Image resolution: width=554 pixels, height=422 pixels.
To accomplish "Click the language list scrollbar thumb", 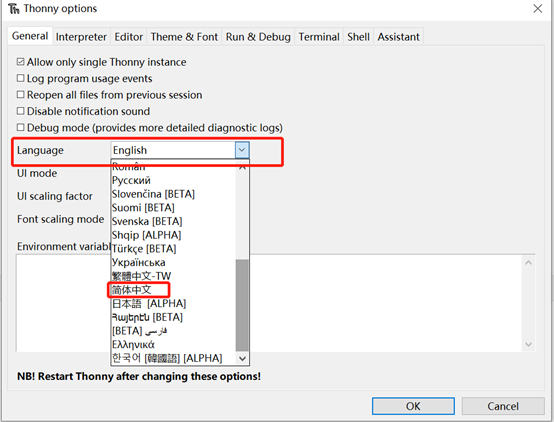I will coord(242,305).
